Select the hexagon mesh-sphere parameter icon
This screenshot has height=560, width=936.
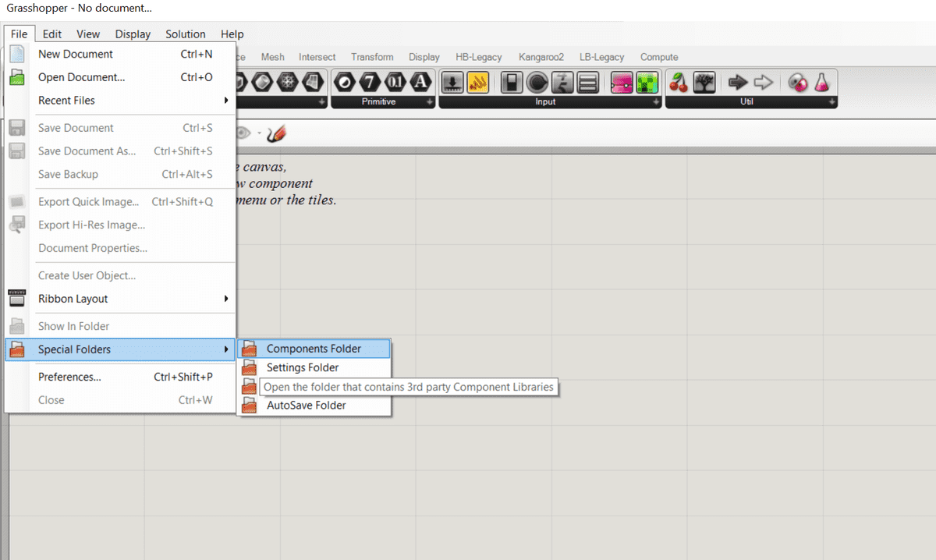click(288, 83)
